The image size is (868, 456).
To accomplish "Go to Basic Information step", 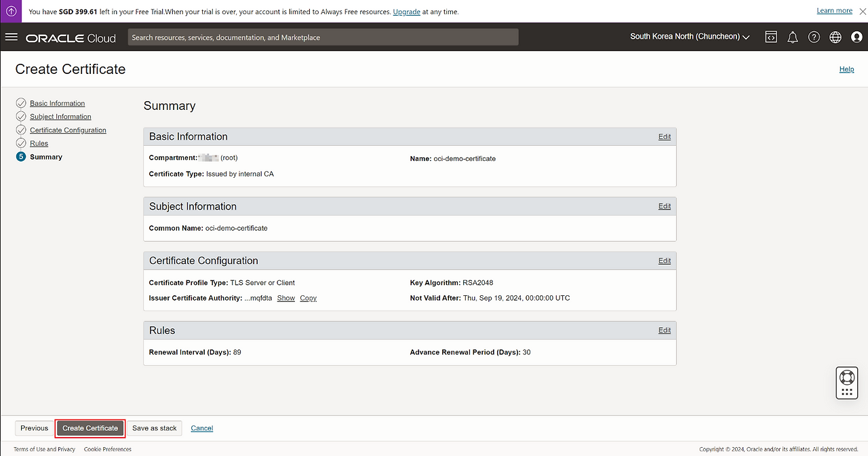I will [x=57, y=103].
